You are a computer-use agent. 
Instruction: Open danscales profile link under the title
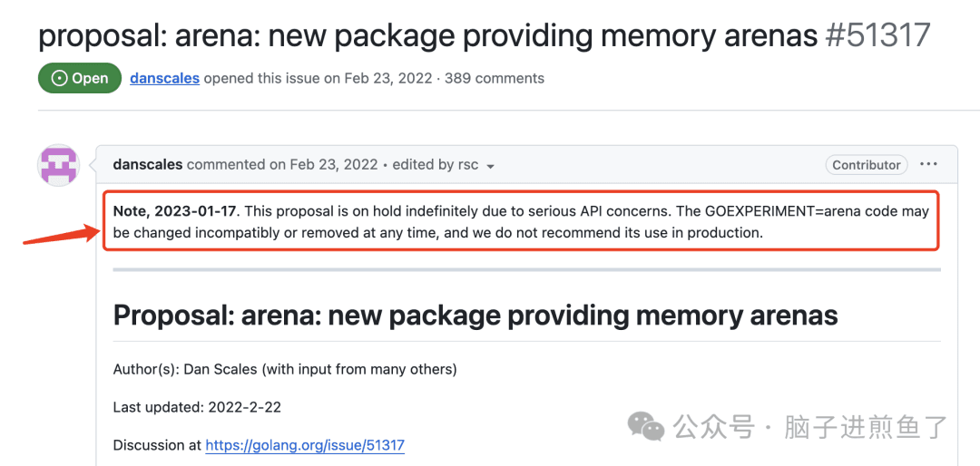click(x=165, y=79)
